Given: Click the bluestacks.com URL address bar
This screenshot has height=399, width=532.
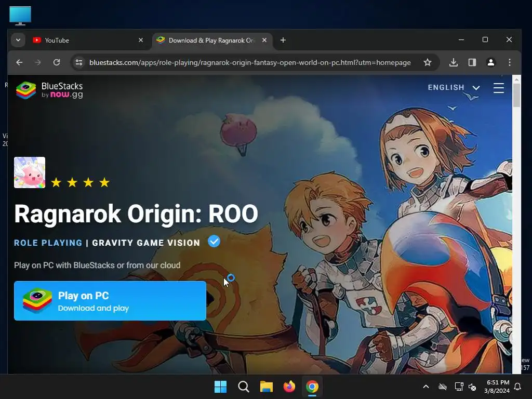Looking at the screenshot, I should click(250, 62).
